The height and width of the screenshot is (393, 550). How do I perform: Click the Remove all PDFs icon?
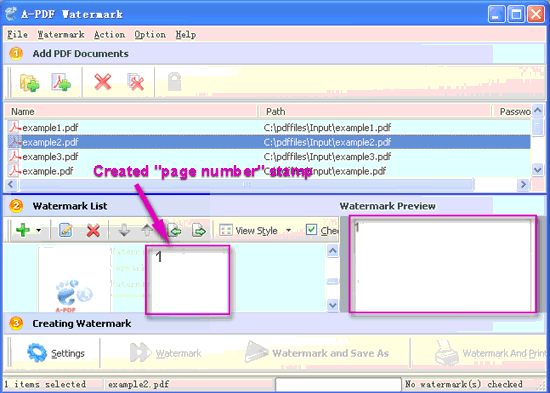tap(136, 82)
